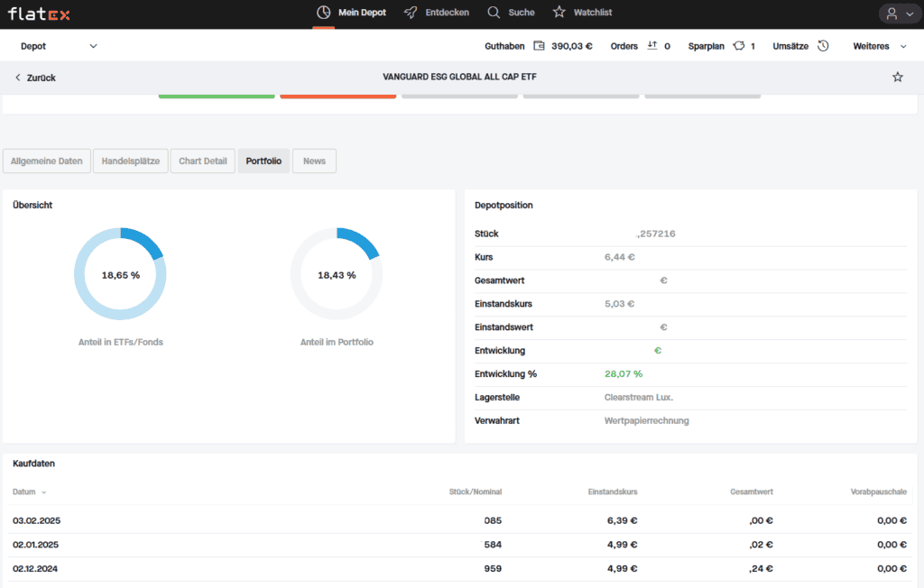Image resolution: width=924 pixels, height=588 pixels.
Task: Click the Guthaben wallet icon
Action: (x=539, y=46)
